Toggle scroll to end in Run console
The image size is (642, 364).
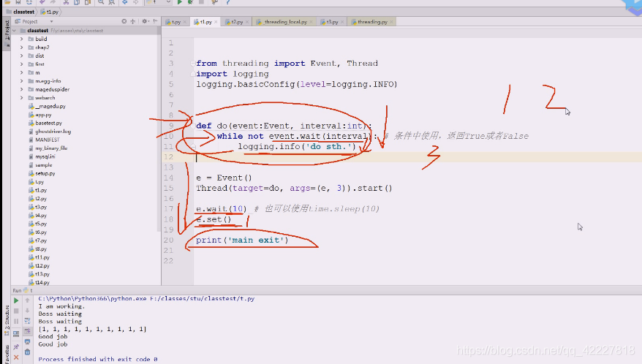(27, 331)
